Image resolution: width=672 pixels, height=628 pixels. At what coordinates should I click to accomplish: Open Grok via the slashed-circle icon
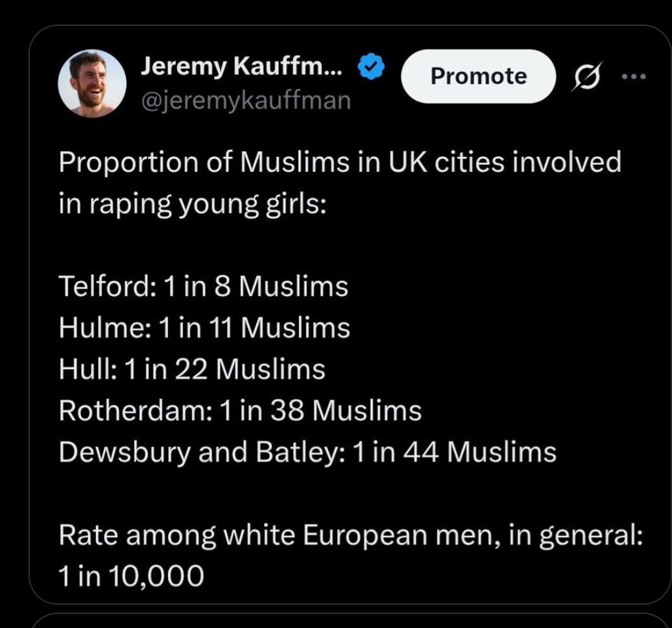588,76
